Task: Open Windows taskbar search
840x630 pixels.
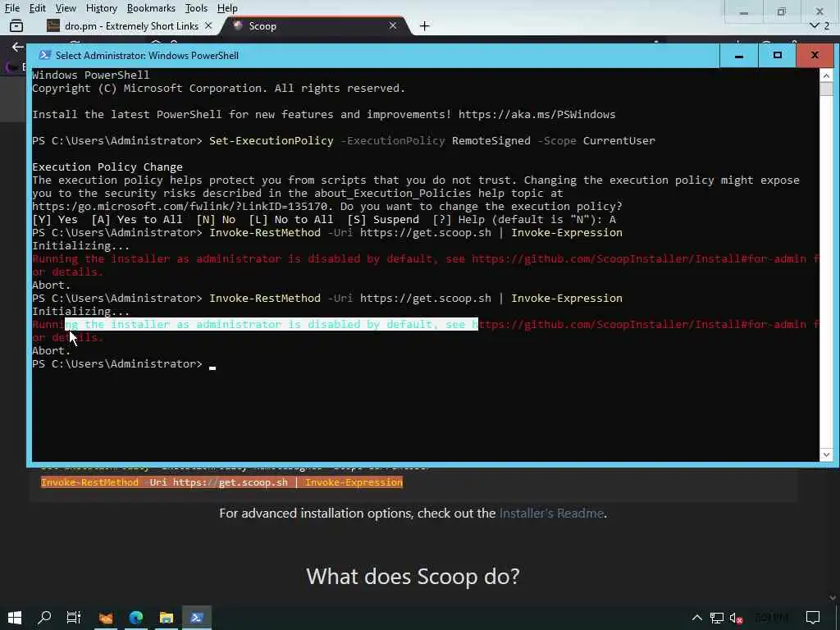Action: click(44, 618)
